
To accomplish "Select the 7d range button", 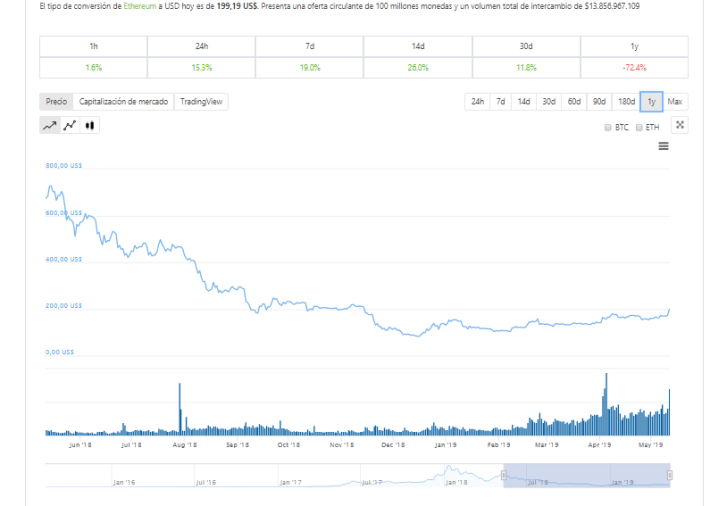I will tap(500, 101).
